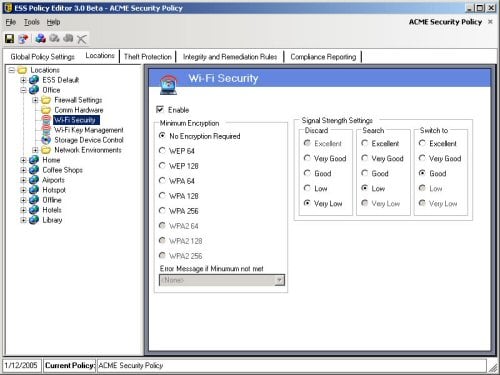Click the Locations root folder icon
The image size is (500, 375).
(22, 70)
